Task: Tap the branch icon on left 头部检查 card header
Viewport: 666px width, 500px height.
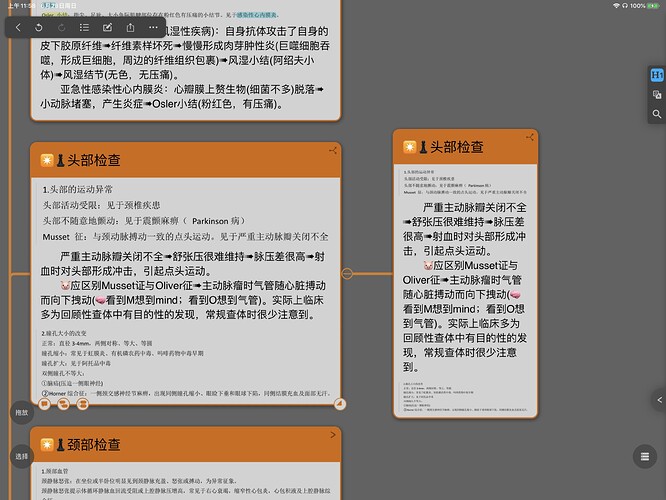Action: 333,150
